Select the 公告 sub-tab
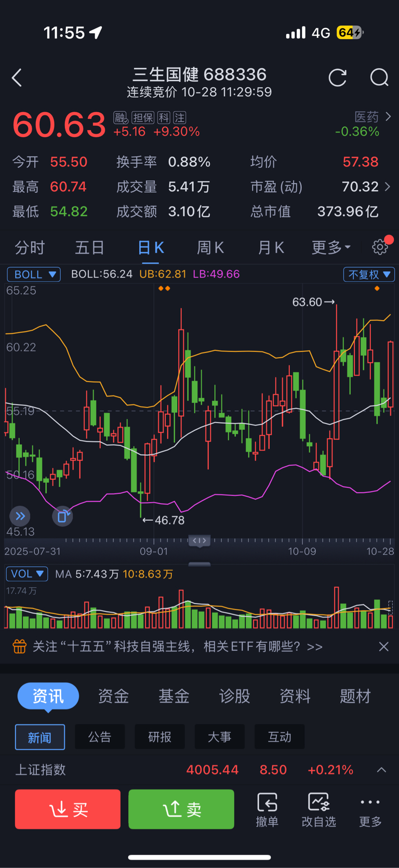This screenshot has width=399, height=868. point(100,737)
